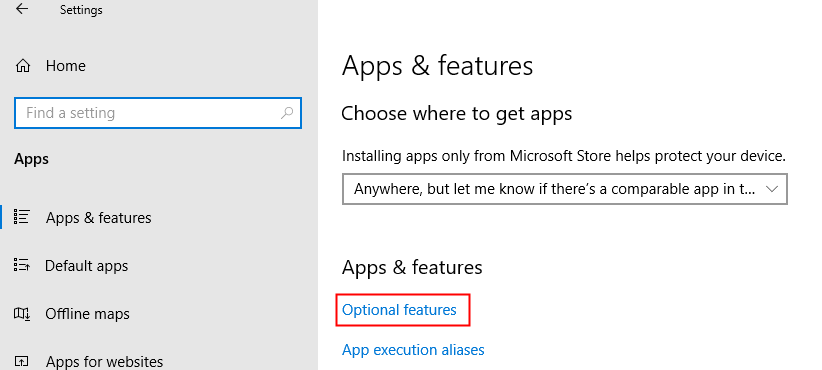Open the Apps & features sidebar item
Image resolution: width=822 pixels, height=370 pixels.
[x=99, y=217]
